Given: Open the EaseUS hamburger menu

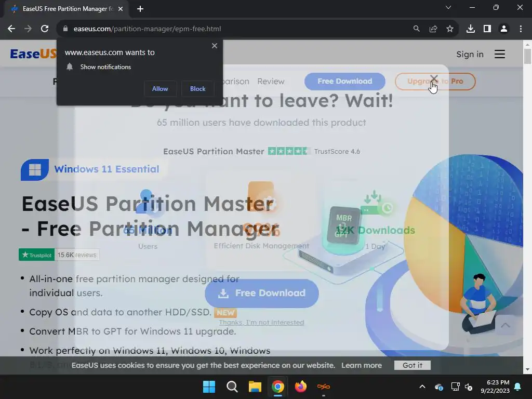Looking at the screenshot, I should [x=500, y=54].
